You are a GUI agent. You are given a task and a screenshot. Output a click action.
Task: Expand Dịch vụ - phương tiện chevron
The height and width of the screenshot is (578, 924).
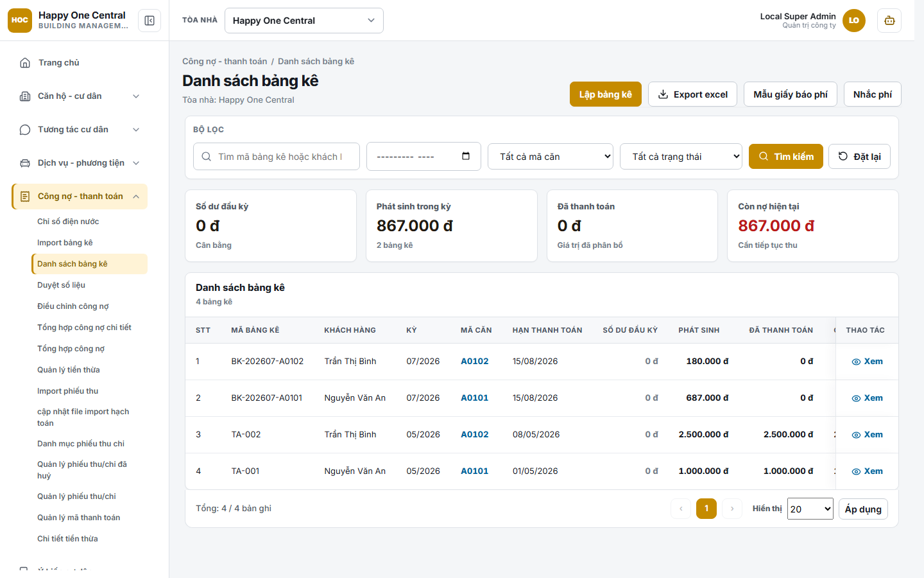[x=136, y=163]
